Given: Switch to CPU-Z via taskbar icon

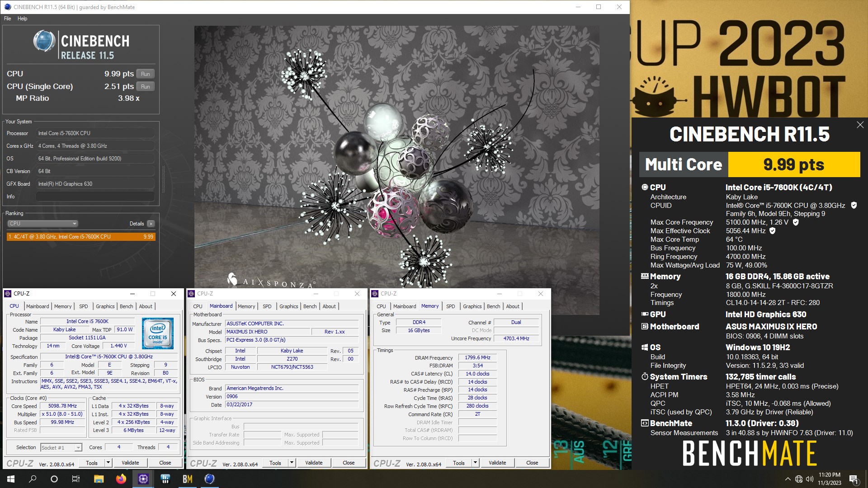Looking at the screenshot, I should [143, 479].
